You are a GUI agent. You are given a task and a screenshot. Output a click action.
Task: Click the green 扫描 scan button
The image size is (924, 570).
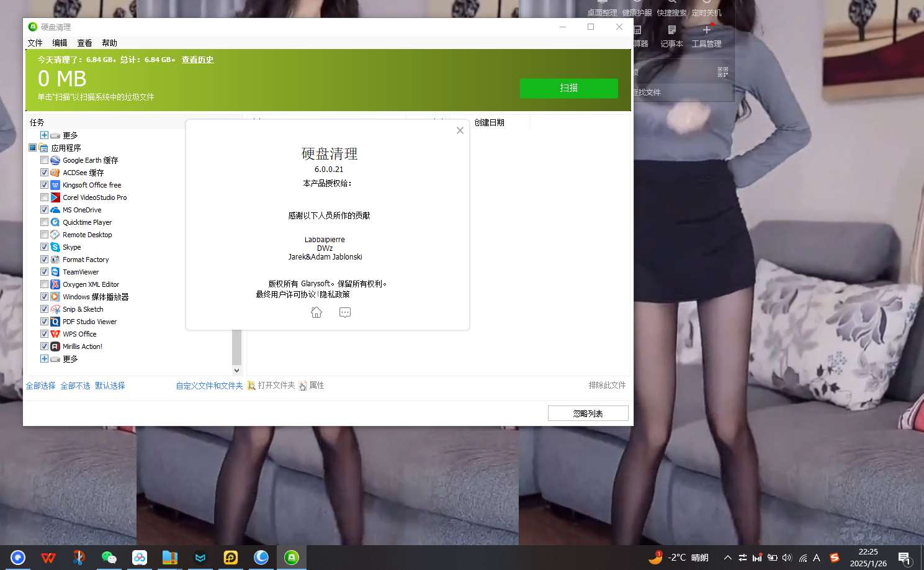click(569, 88)
